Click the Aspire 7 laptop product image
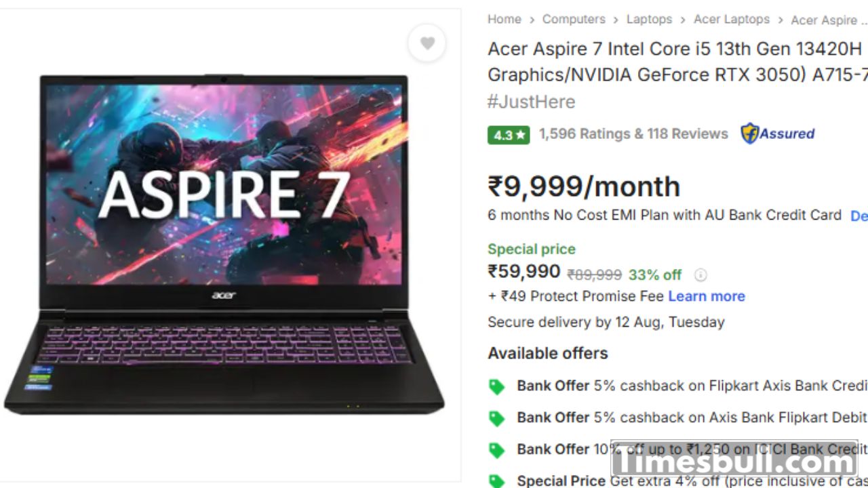This screenshot has height=488, width=868. (224, 244)
